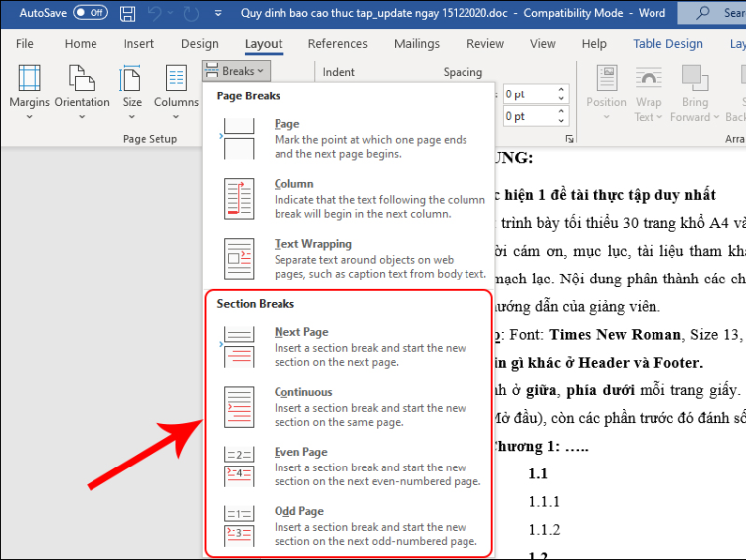Increase the Spacing Before value
Screen dimensions: 746x560
coord(562,90)
